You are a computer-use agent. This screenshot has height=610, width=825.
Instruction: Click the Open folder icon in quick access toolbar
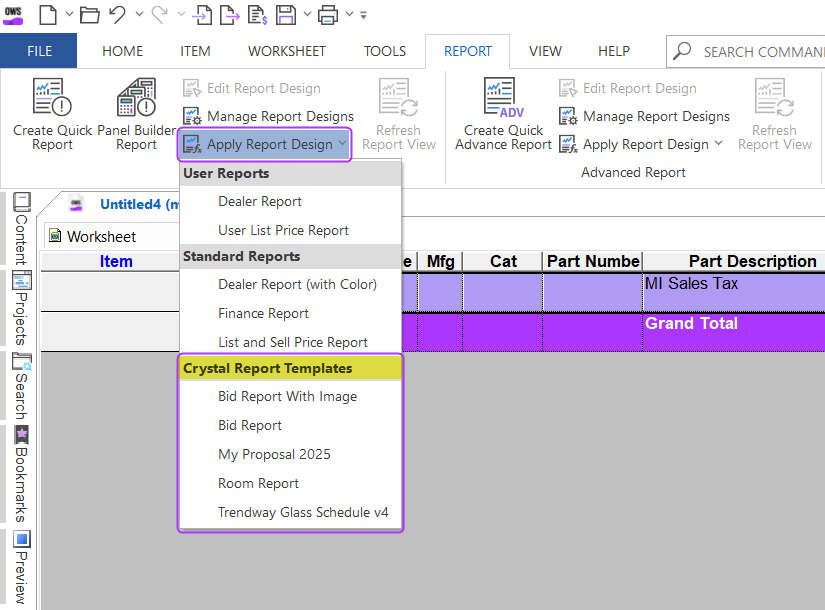[x=89, y=15]
